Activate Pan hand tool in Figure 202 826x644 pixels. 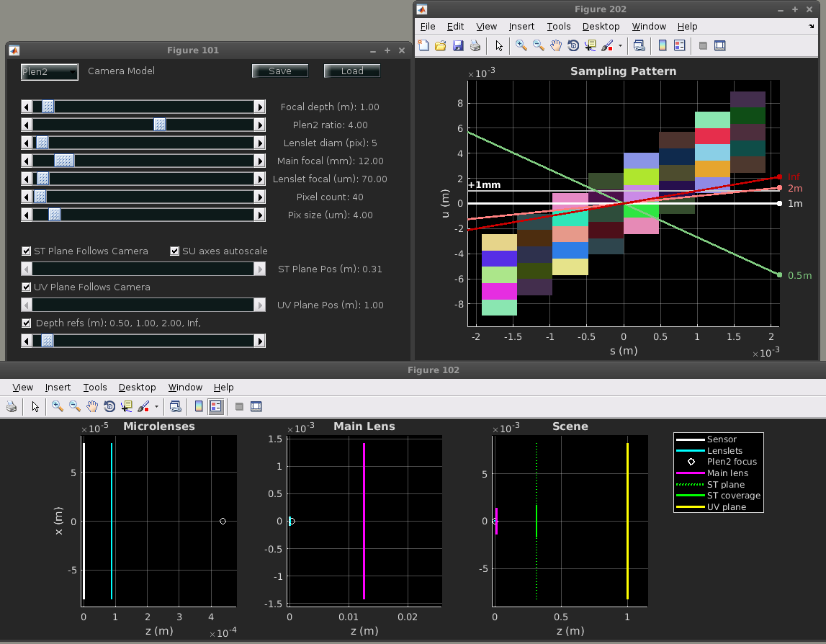(556, 46)
